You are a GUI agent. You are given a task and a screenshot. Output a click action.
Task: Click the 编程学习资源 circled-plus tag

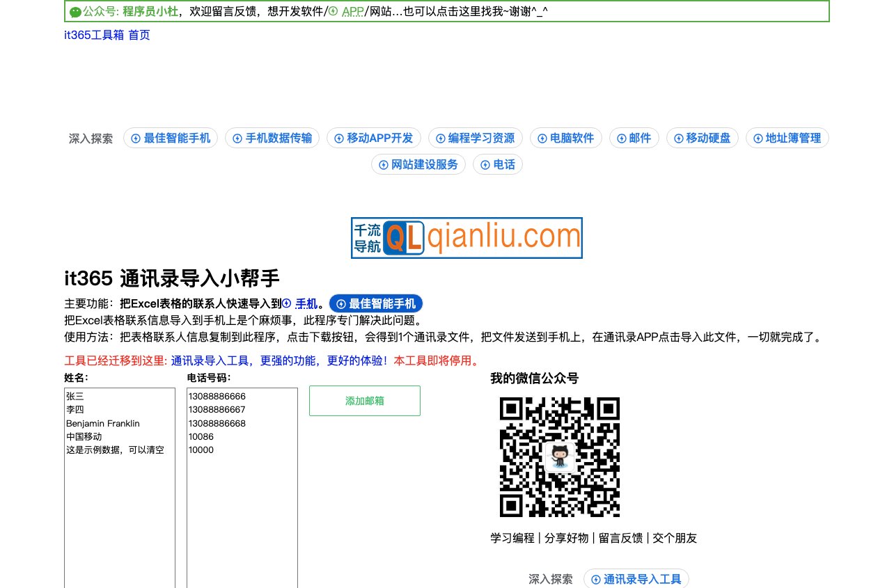coord(476,138)
